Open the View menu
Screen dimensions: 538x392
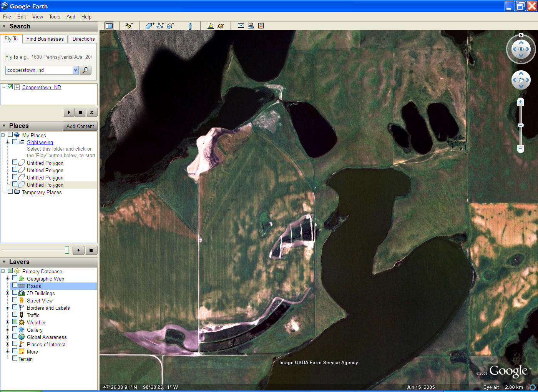pyautogui.click(x=38, y=17)
